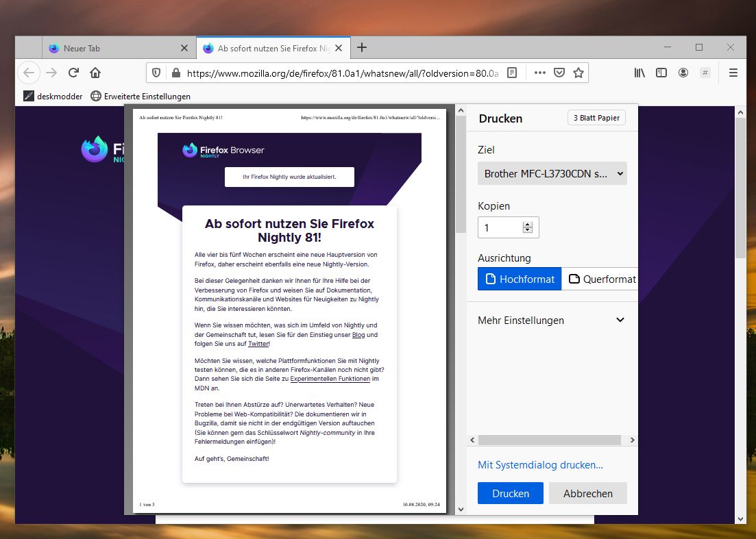Expand Mehr Einstellungen section
Viewport: 756px width, 539px height.
tap(552, 321)
